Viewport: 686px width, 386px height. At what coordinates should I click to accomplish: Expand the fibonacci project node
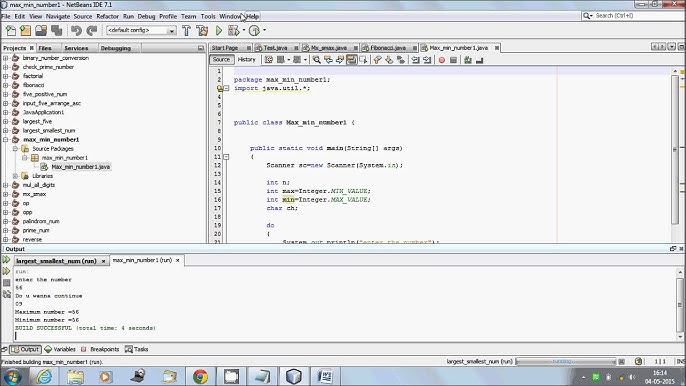pyautogui.click(x=6, y=85)
